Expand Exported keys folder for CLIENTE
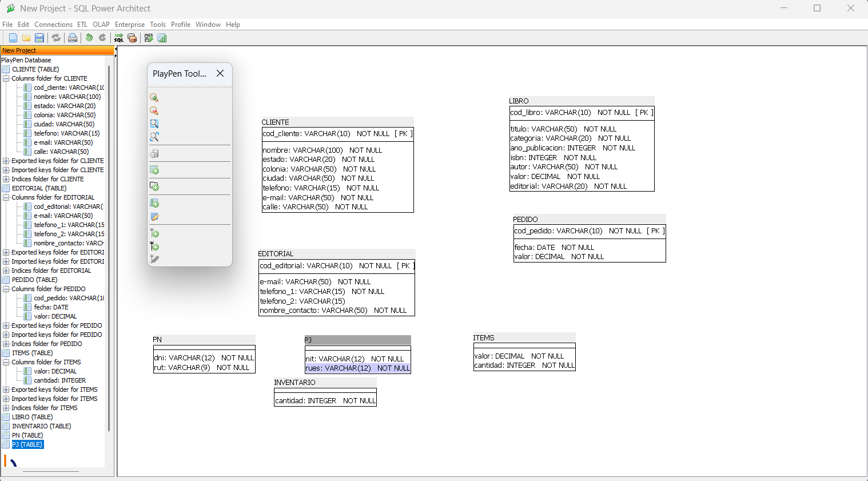This screenshot has width=868, height=481. coord(6,161)
